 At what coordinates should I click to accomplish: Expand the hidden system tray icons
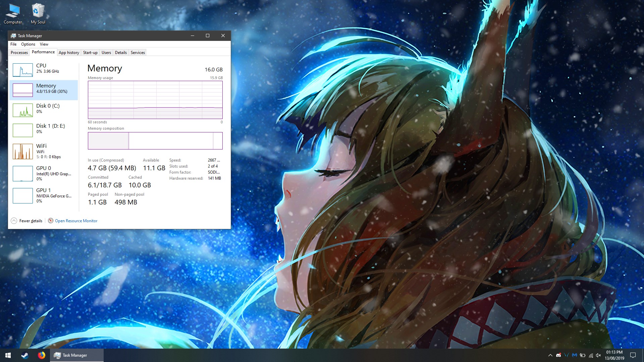tap(550, 355)
